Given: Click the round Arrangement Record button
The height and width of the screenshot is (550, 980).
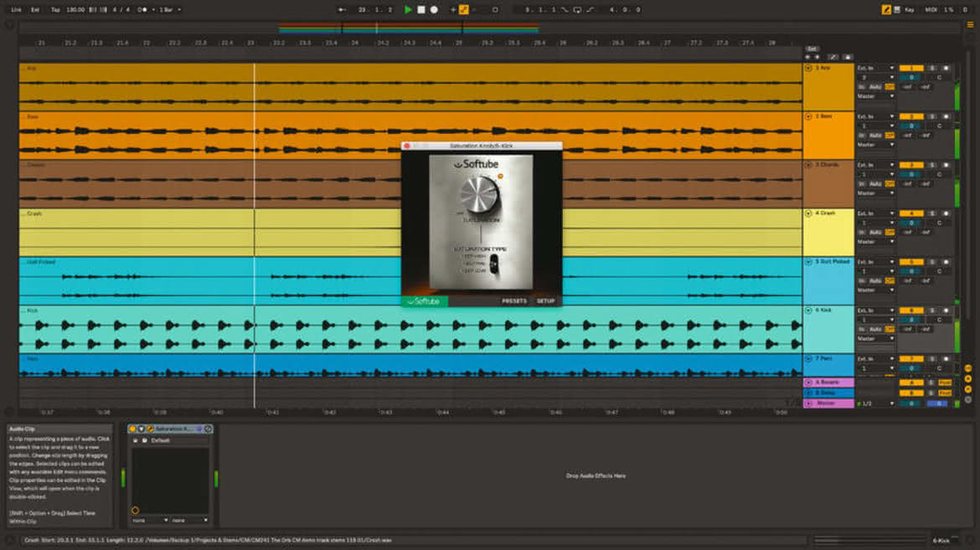Looking at the screenshot, I should tap(434, 9).
